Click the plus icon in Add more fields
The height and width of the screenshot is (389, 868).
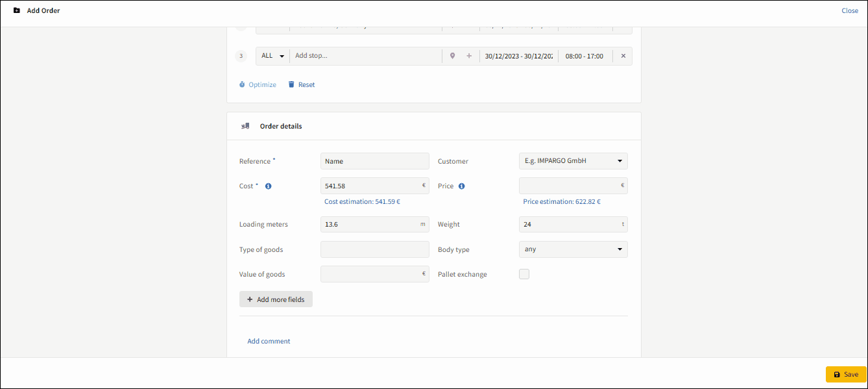tap(250, 299)
